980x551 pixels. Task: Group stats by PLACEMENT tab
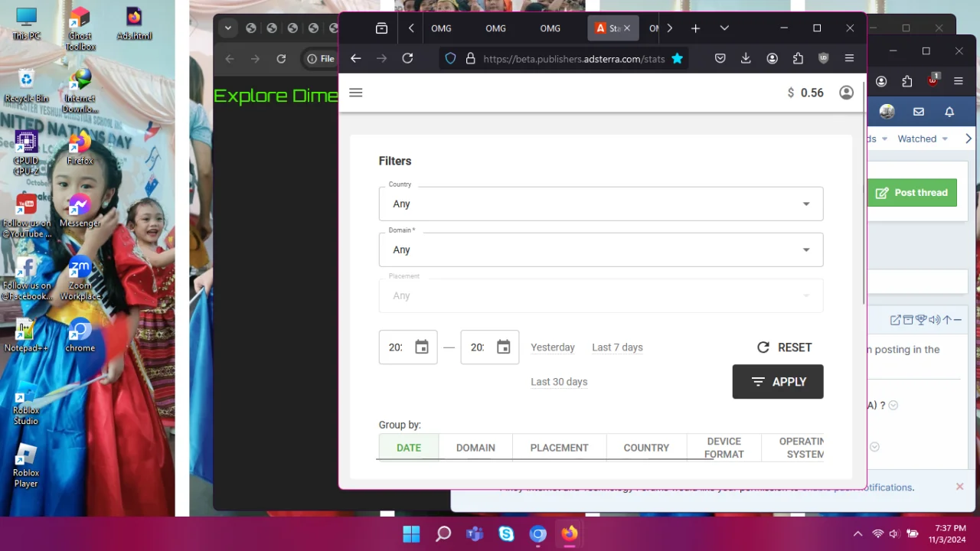pyautogui.click(x=560, y=448)
